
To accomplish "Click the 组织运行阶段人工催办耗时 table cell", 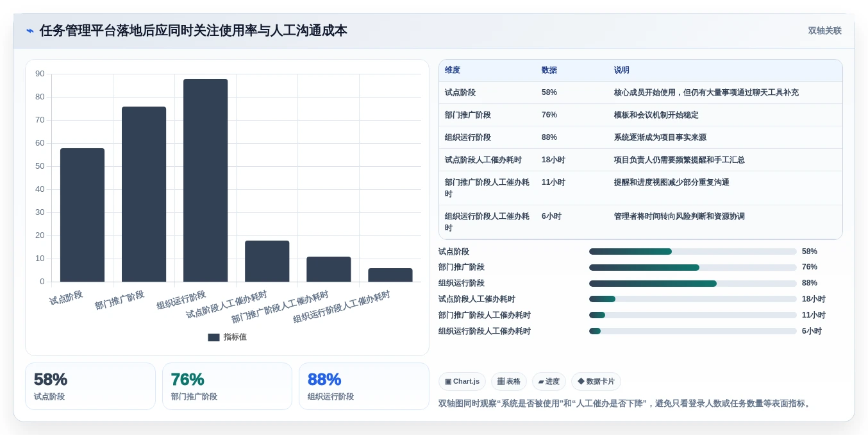I will [x=487, y=222].
